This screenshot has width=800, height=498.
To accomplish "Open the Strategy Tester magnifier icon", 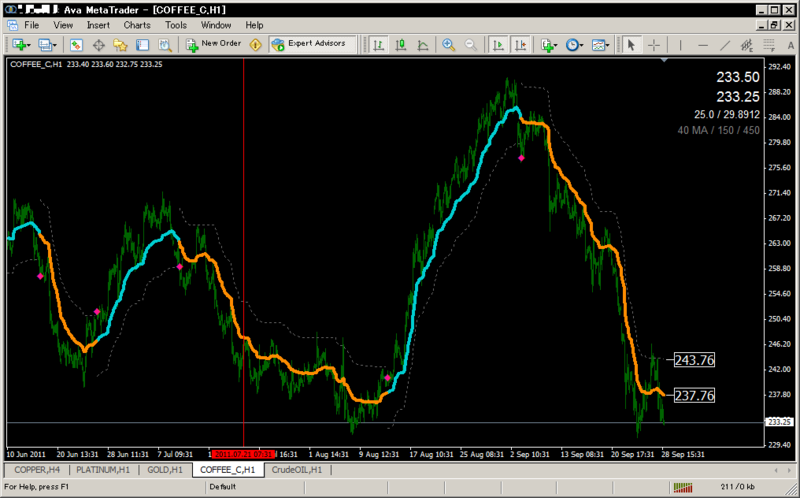I will tap(164, 45).
